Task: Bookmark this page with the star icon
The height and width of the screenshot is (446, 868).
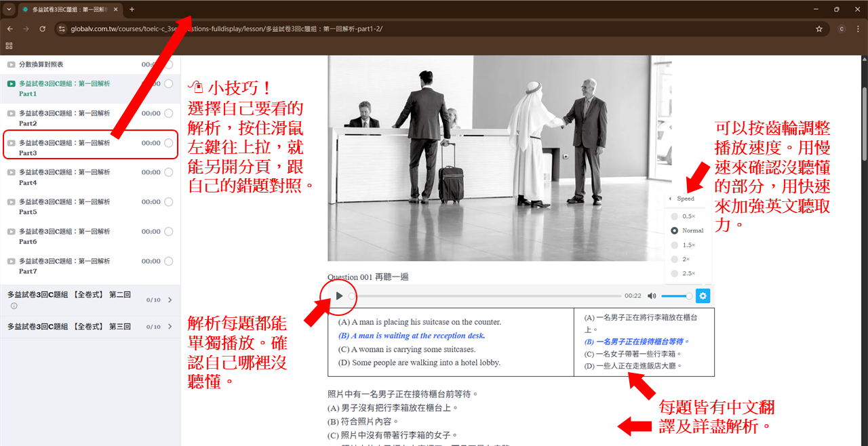Action: coord(819,29)
